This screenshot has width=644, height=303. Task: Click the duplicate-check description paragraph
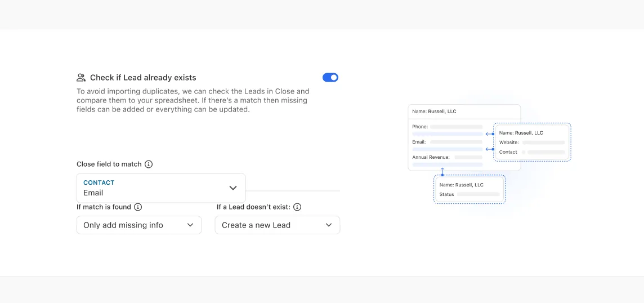pyautogui.click(x=193, y=101)
